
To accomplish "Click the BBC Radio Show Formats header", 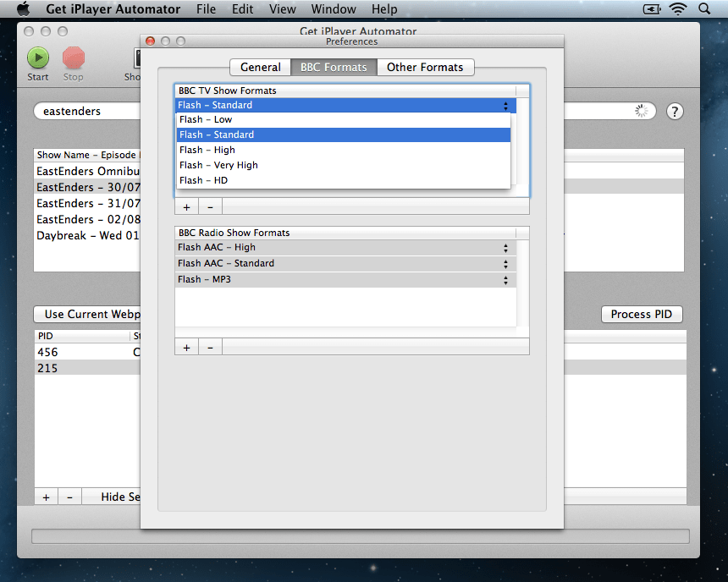I will point(345,233).
